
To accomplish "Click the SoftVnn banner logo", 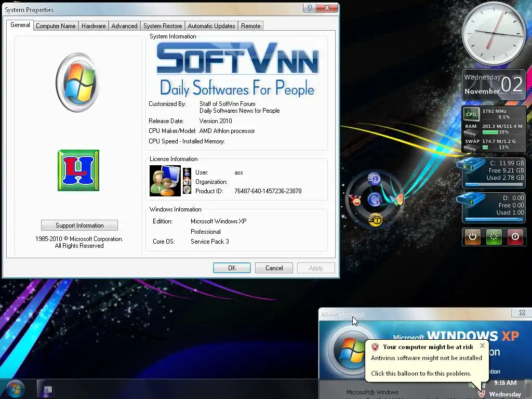I will coord(237,69).
